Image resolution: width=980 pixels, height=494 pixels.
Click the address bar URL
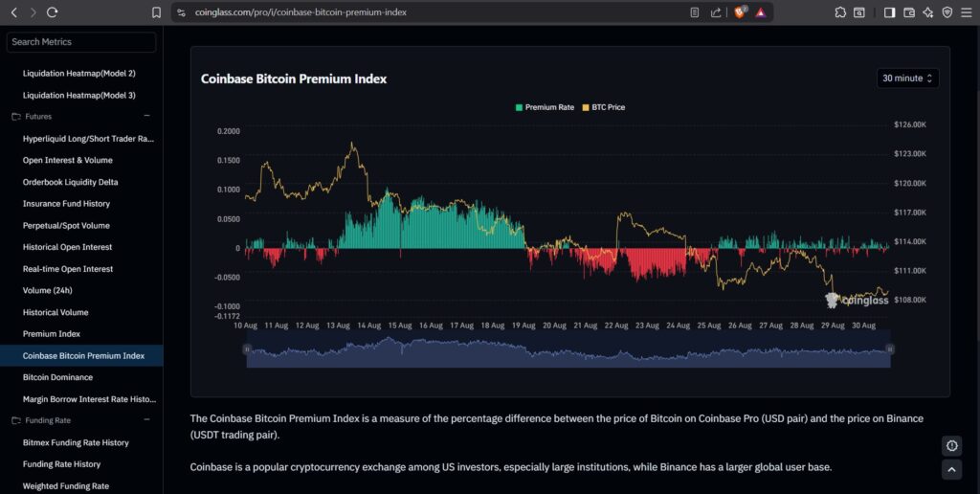[x=301, y=12]
